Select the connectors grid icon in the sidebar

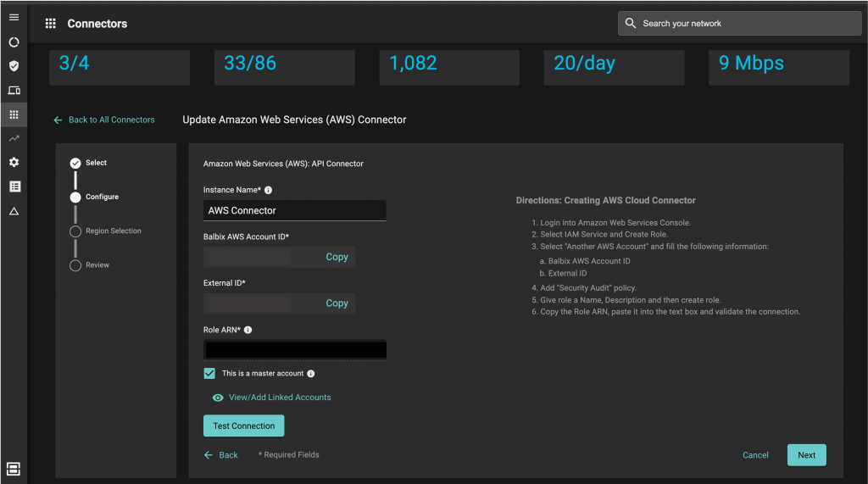click(14, 114)
